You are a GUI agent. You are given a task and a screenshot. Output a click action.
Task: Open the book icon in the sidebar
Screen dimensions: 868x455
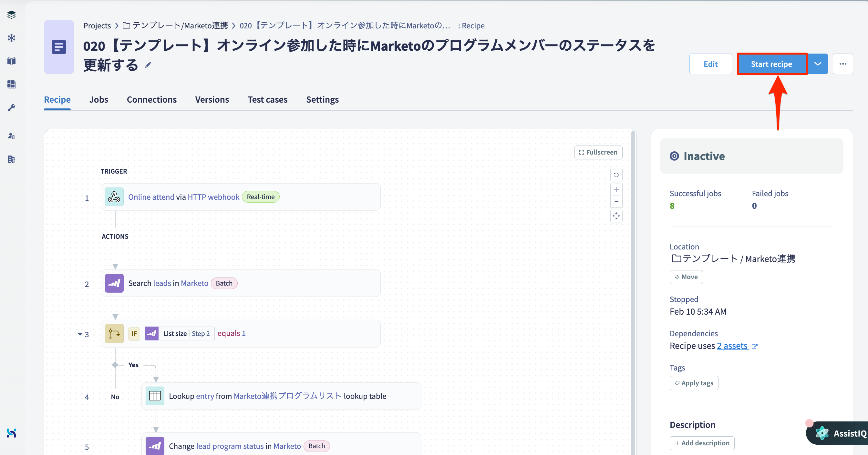11,61
